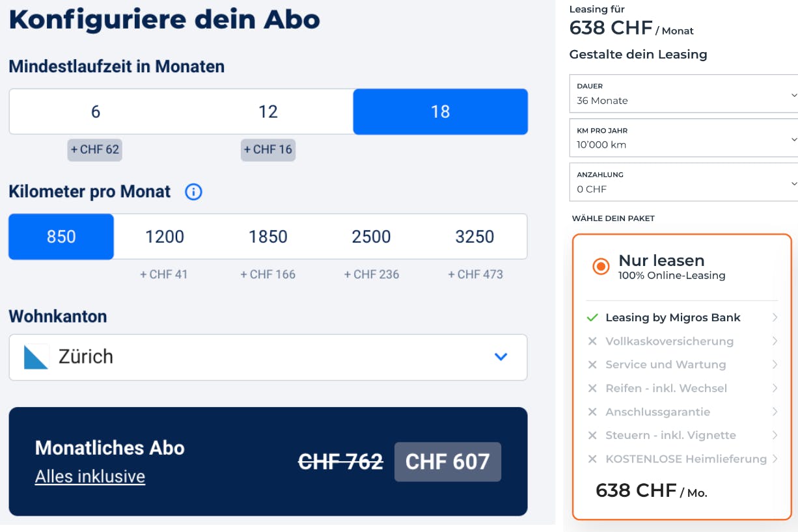798x532 pixels.
Task: Click the CHF 607 price button
Action: click(x=447, y=462)
